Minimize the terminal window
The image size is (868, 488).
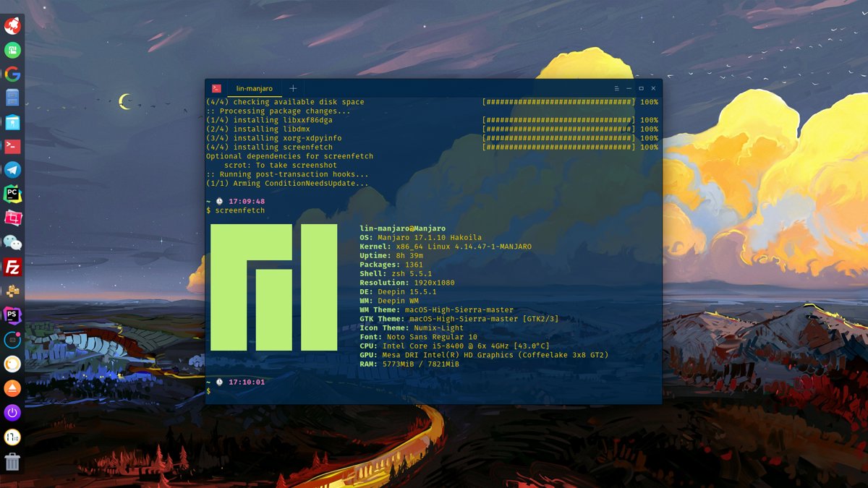tap(629, 88)
